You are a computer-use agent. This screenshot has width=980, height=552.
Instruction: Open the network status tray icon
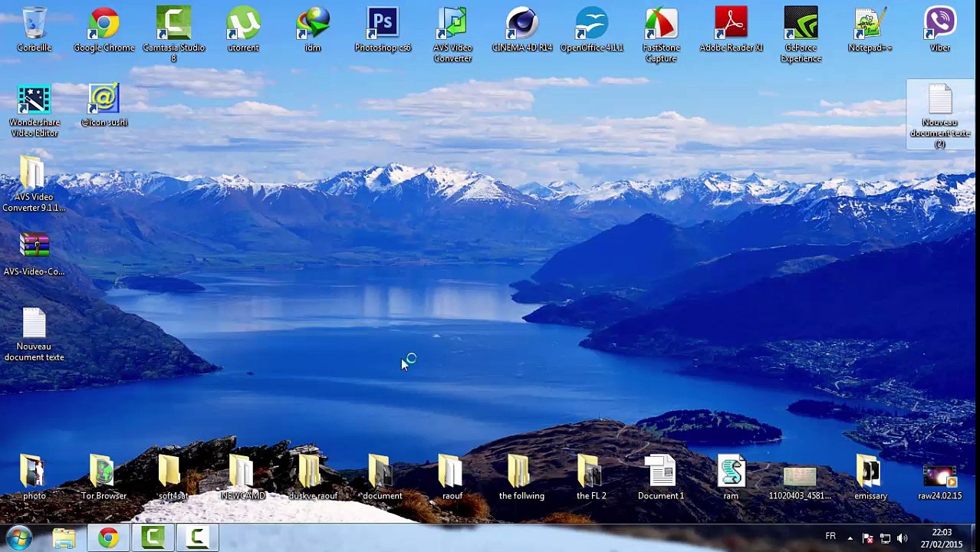click(x=885, y=538)
